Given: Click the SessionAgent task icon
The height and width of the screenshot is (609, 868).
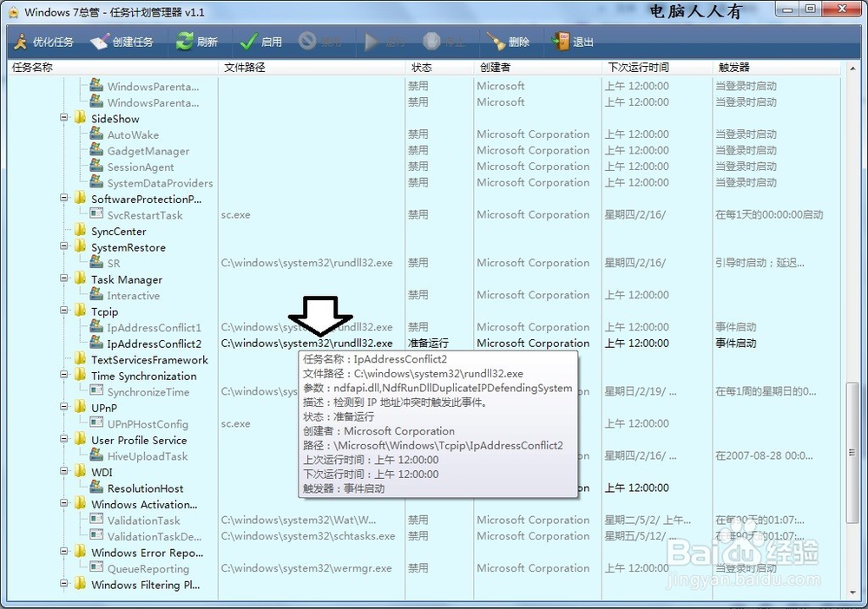Looking at the screenshot, I should pyautogui.click(x=96, y=166).
